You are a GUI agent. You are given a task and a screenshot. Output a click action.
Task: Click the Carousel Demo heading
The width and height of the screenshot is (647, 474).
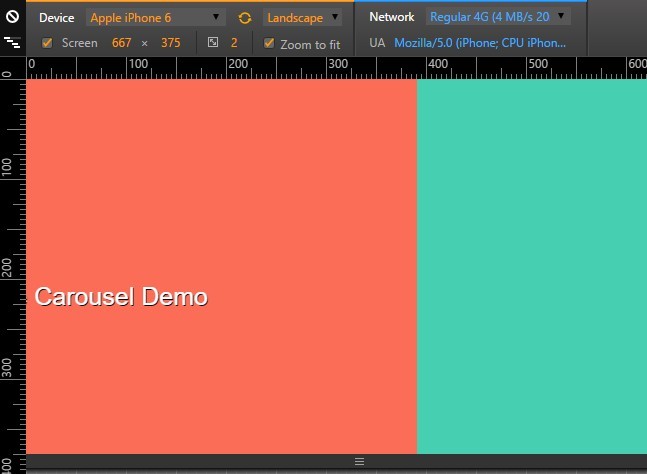[121, 297]
